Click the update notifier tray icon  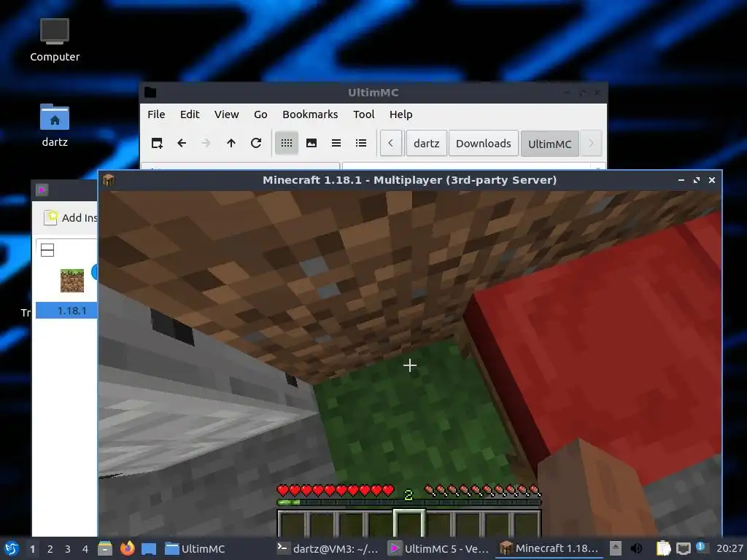(701, 547)
